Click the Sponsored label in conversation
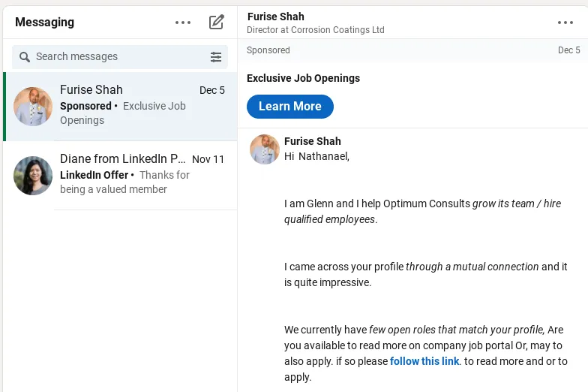Image resolution: width=588 pixels, height=392 pixels. point(268,50)
